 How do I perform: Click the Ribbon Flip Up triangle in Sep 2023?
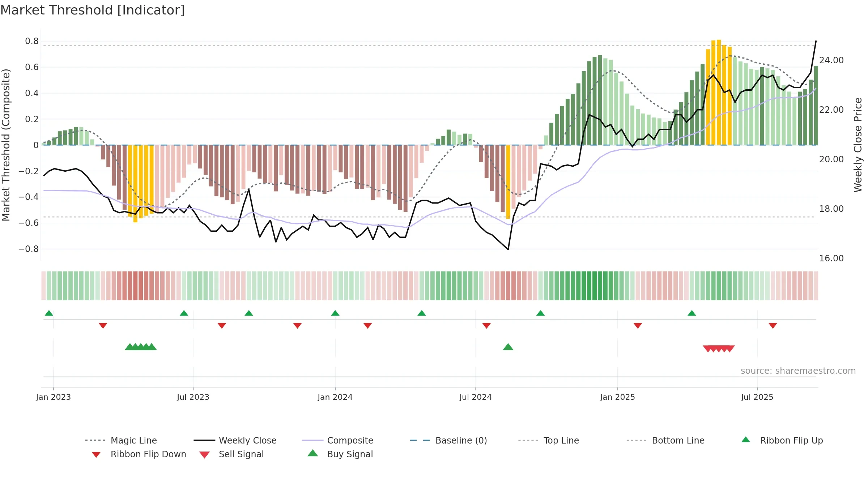(249, 313)
